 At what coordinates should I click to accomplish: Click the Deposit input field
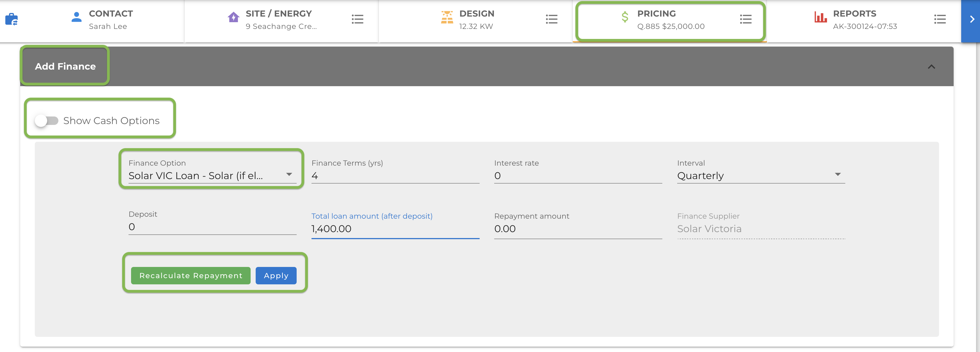point(212,227)
